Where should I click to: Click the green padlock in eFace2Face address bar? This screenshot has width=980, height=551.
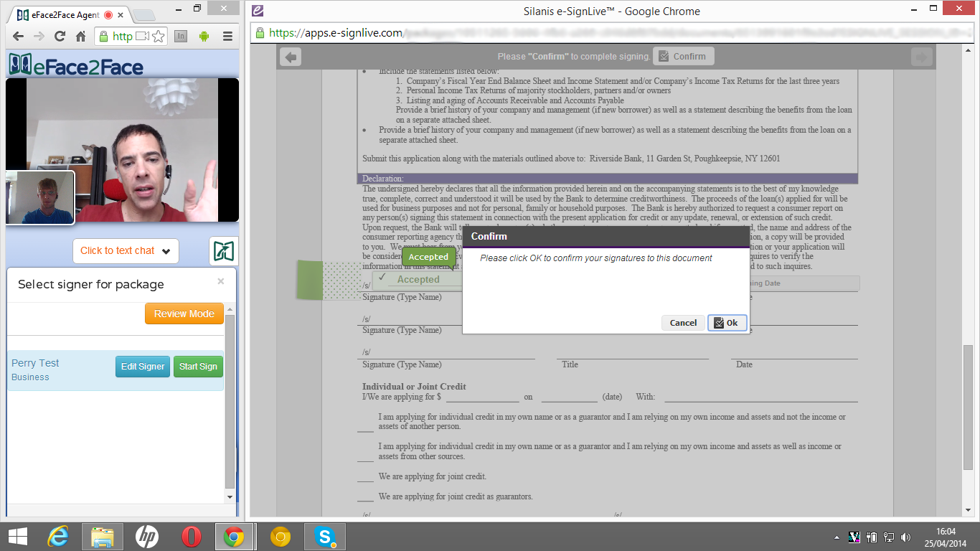[x=103, y=36]
